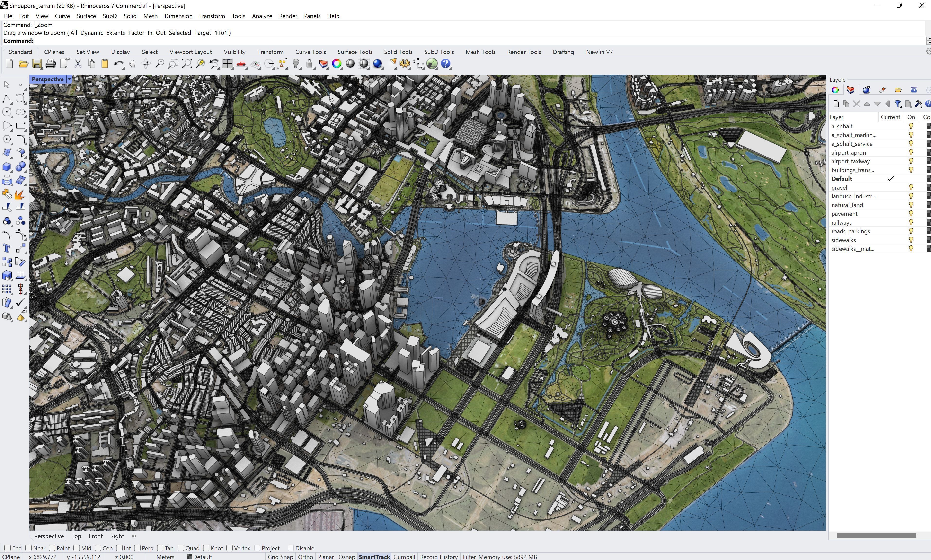Open Options with the gear icon
Image resolution: width=931 pixels, height=560 pixels.
[405, 64]
